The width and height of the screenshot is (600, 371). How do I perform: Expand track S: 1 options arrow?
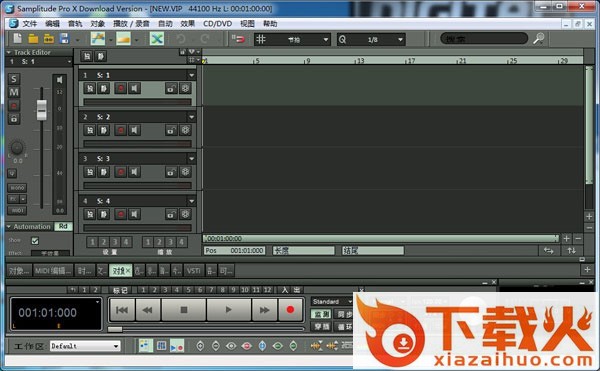pos(191,75)
